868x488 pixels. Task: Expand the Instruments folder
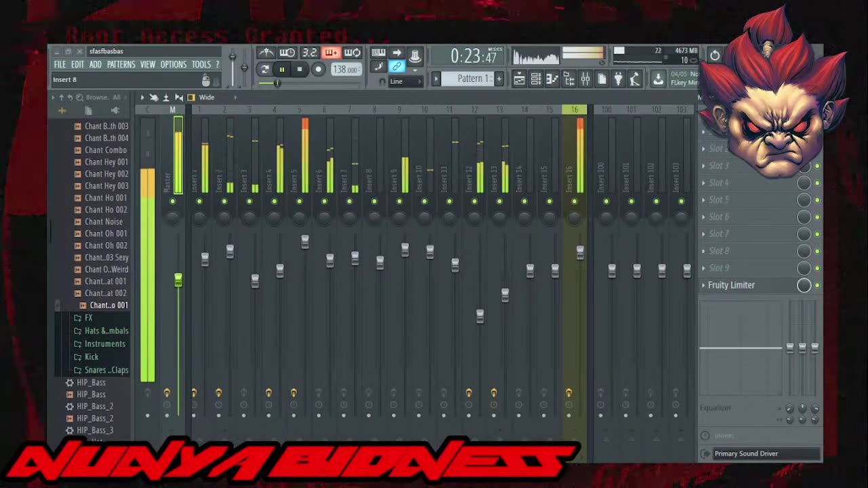(x=99, y=344)
